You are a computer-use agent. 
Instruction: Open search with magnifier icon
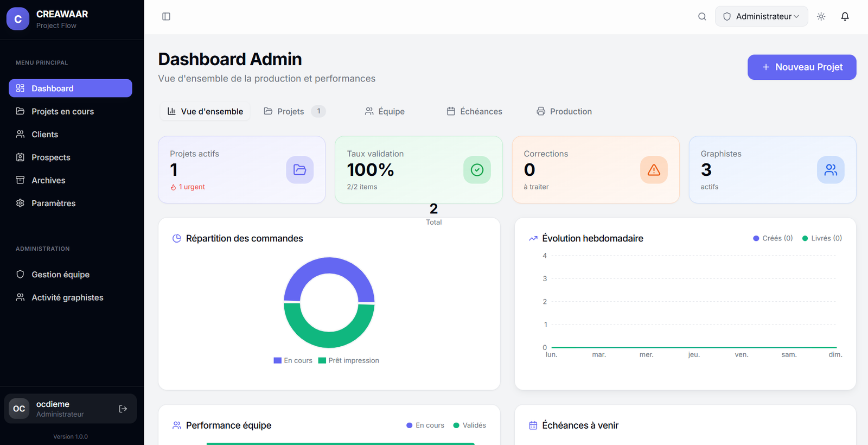[702, 16]
